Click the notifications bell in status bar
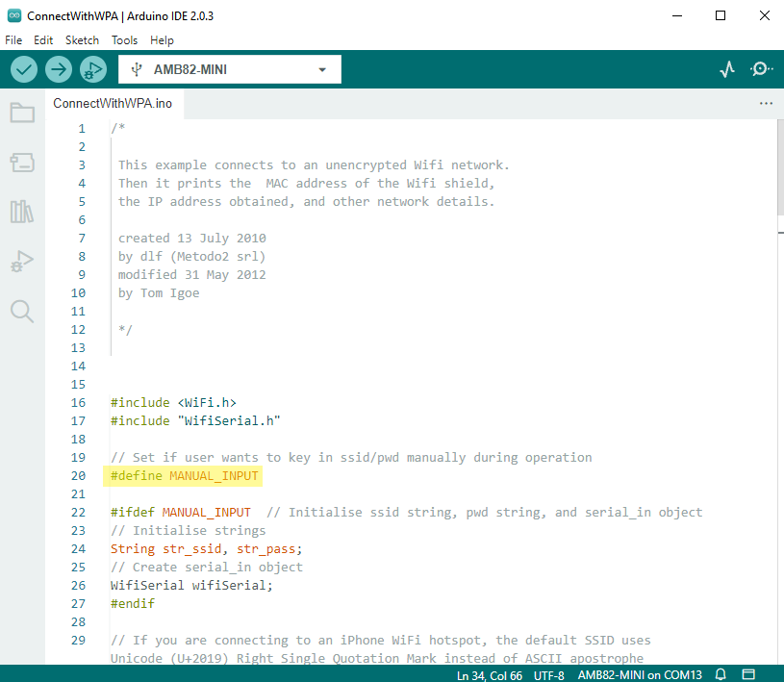This screenshot has height=682, width=784. (721, 673)
